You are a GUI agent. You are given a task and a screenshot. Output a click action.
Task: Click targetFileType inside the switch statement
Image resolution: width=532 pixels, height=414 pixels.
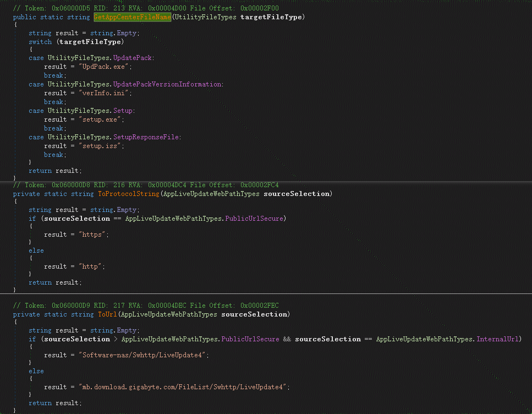pos(90,42)
